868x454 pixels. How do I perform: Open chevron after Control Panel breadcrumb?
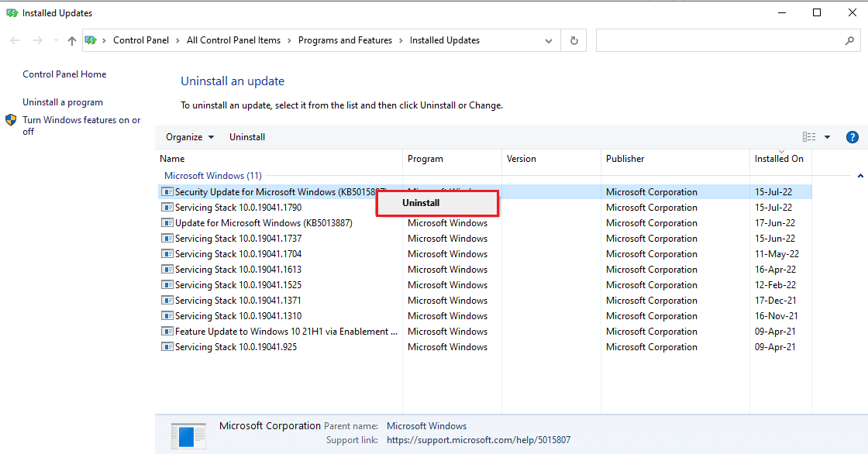[x=177, y=40]
